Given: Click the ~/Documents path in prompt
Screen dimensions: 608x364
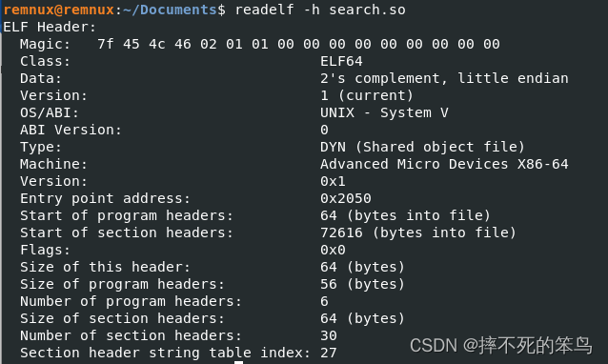Looking at the screenshot, I should pos(170,10).
